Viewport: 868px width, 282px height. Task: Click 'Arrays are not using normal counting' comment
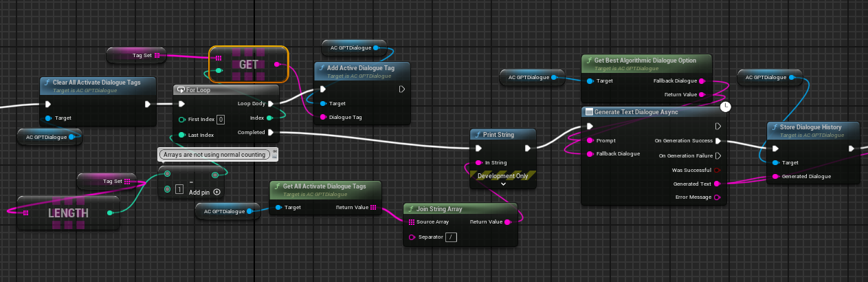click(214, 155)
